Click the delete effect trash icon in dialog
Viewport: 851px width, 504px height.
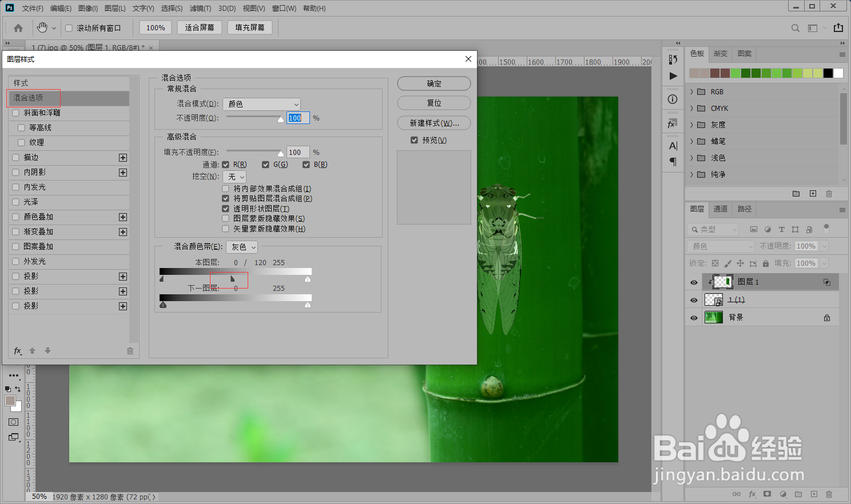130,351
